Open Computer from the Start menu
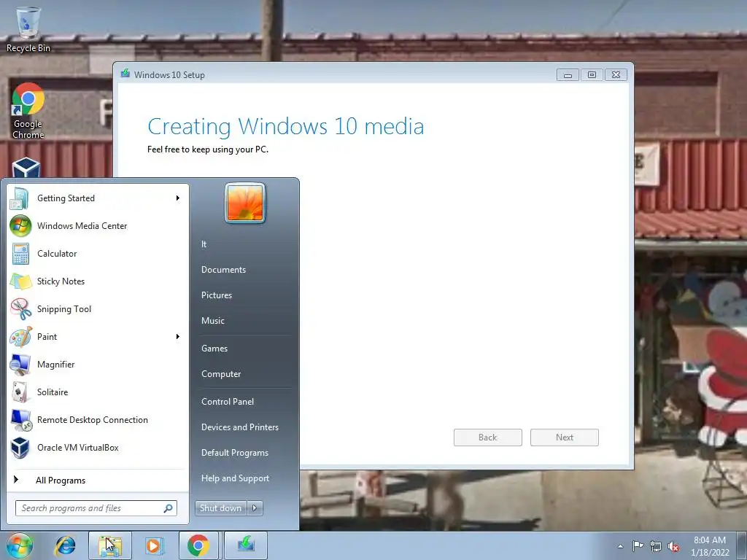 (221, 374)
